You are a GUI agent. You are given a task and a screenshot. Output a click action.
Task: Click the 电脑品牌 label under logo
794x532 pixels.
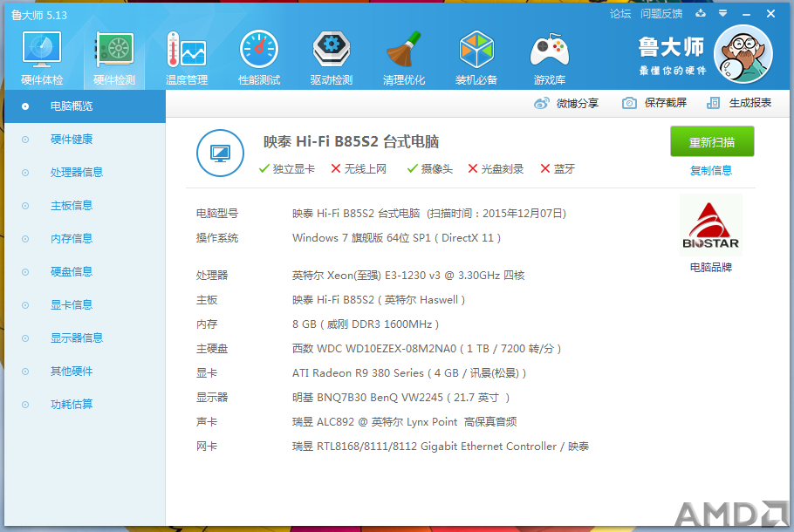click(x=711, y=267)
